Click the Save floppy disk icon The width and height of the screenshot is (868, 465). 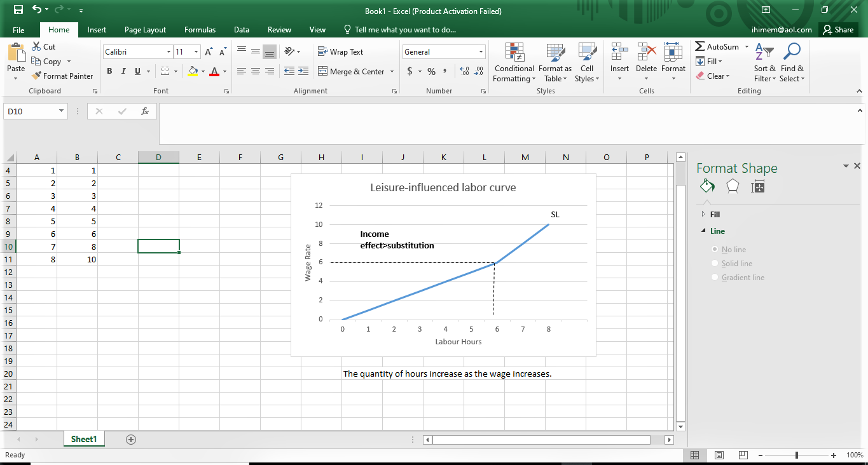pyautogui.click(x=18, y=10)
